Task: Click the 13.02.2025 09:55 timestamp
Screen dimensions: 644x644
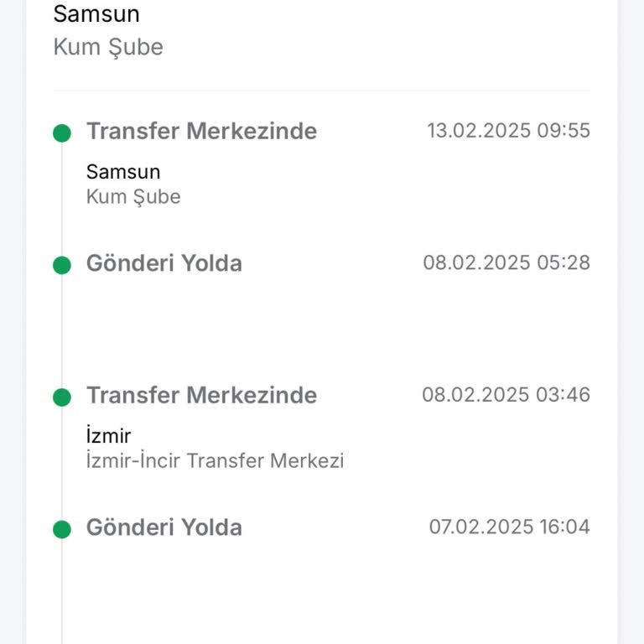Action: [x=508, y=131]
